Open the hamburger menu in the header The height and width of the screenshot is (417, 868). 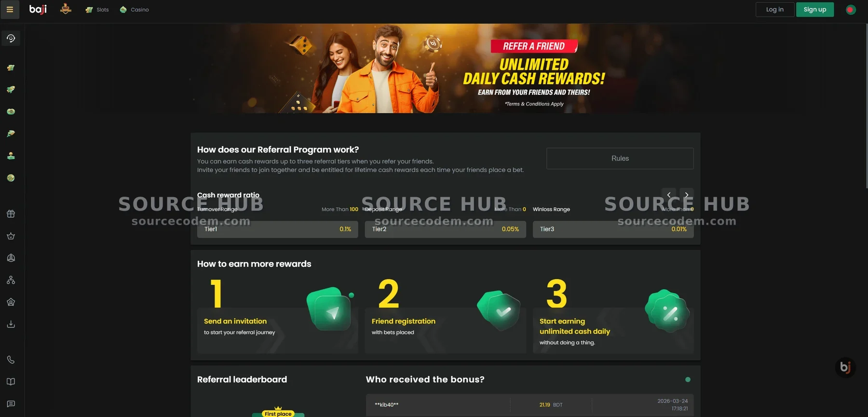pyautogui.click(x=10, y=10)
